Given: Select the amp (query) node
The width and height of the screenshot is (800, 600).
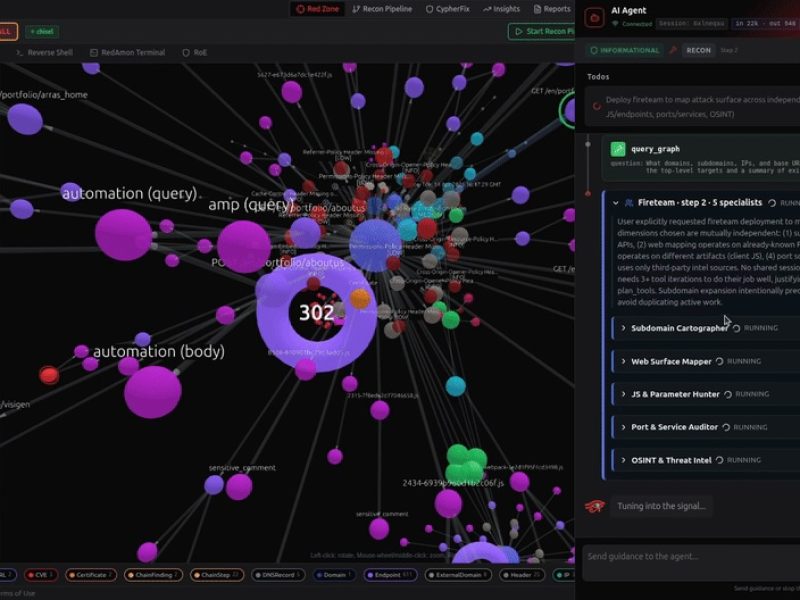Looking at the screenshot, I should click(244, 246).
